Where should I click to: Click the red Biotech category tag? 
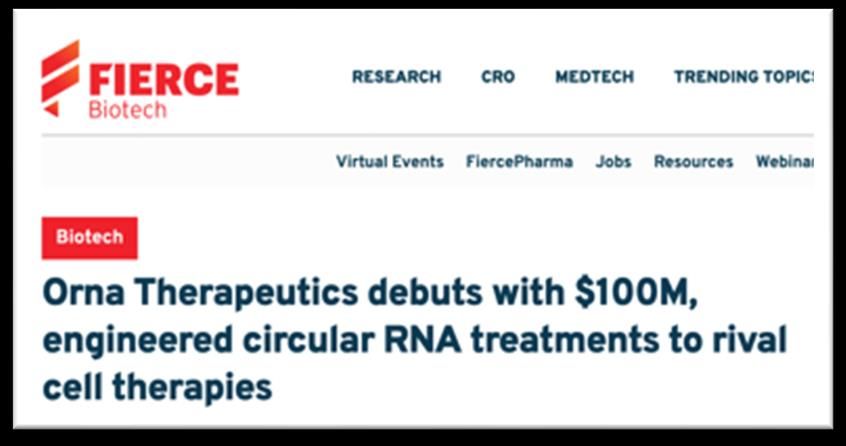pos(90,238)
